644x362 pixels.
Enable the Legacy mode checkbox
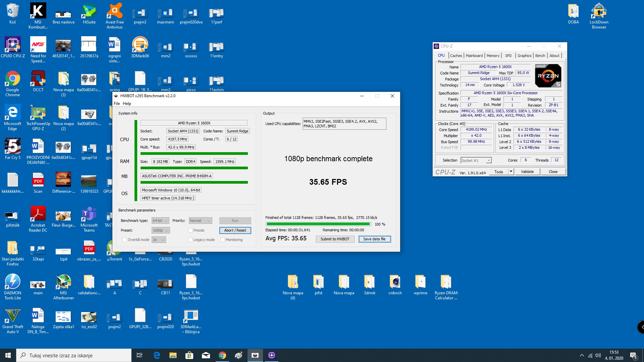190,240
